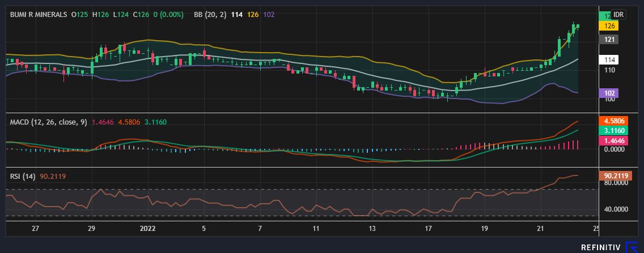Click the 2022 label on time axis

[x=147, y=229]
